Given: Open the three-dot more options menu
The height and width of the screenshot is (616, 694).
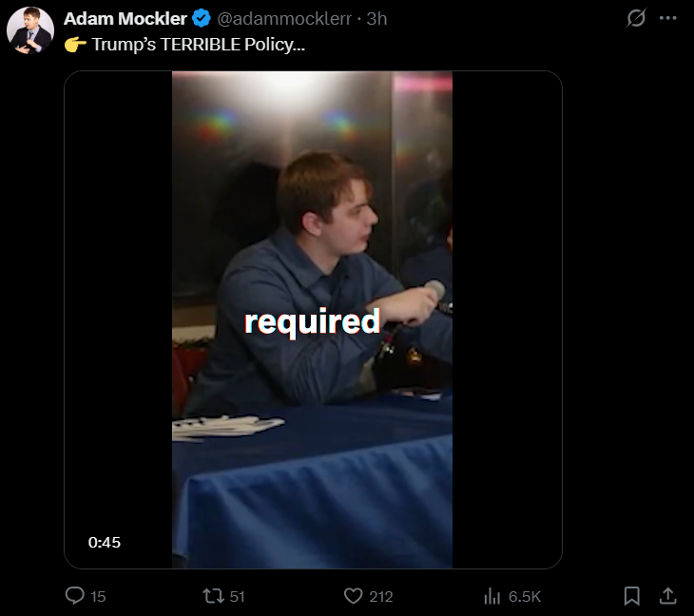Looking at the screenshot, I should 668,18.
